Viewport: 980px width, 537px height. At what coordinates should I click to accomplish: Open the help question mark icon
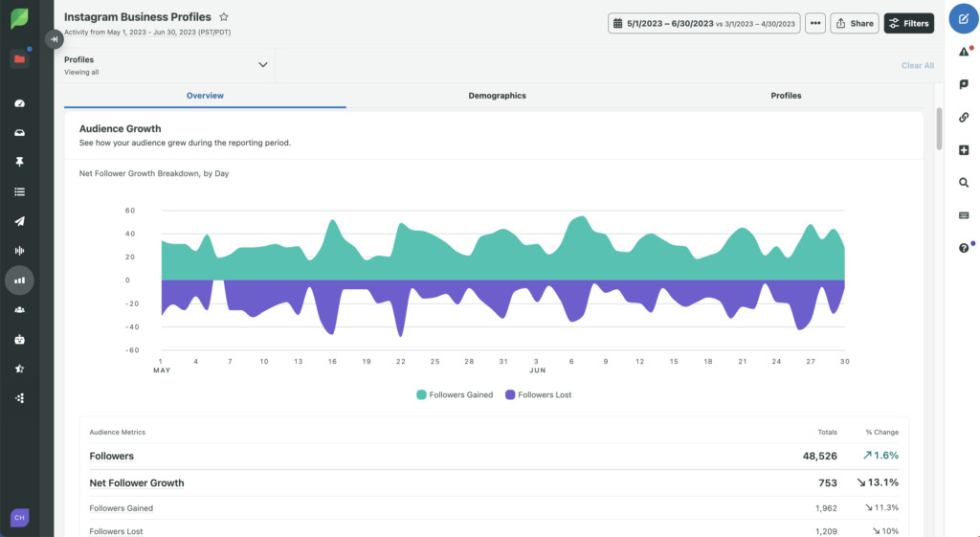pyautogui.click(x=964, y=248)
